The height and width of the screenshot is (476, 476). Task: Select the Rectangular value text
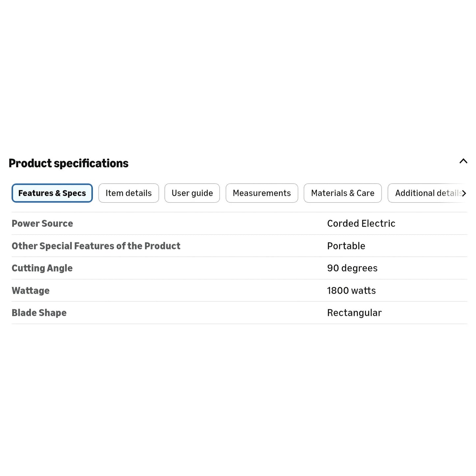coord(354,313)
